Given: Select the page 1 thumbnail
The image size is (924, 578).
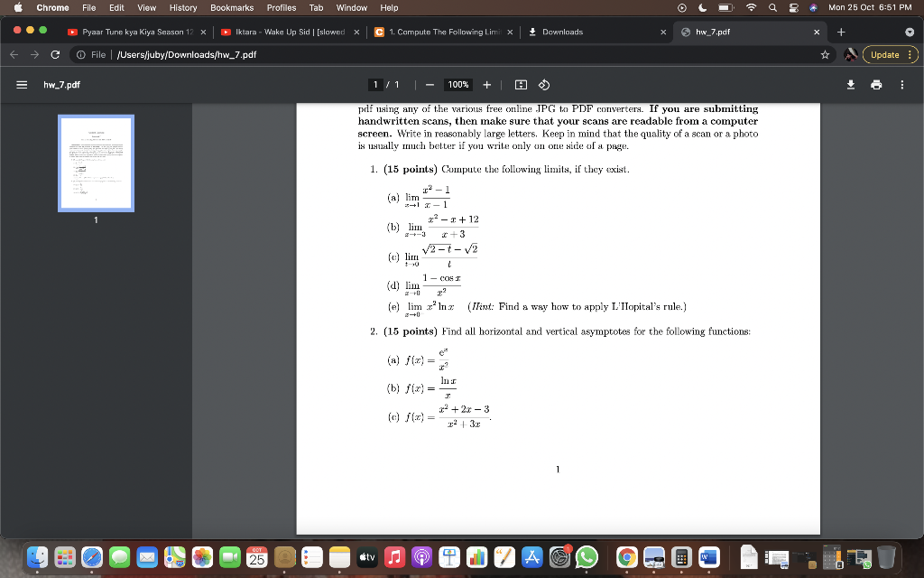Looking at the screenshot, I should click(x=96, y=163).
